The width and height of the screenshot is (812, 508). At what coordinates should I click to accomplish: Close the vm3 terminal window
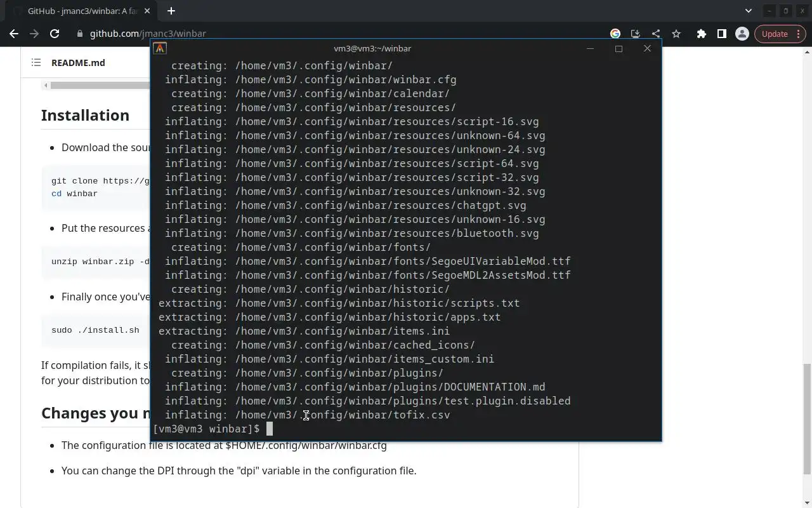pos(647,48)
